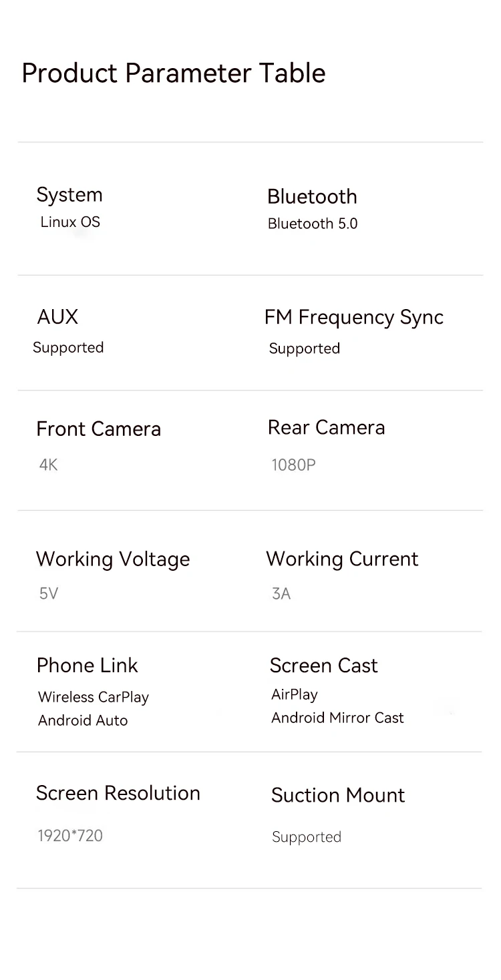Select the Front Camera heading

(x=98, y=429)
